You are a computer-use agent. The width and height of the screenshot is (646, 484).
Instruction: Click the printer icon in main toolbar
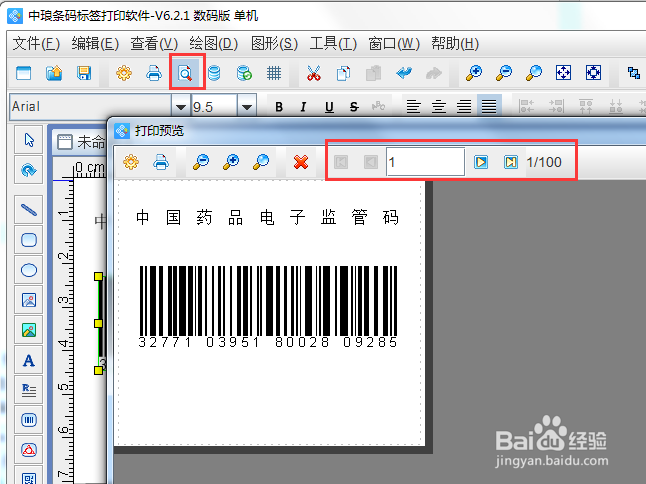coord(154,73)
